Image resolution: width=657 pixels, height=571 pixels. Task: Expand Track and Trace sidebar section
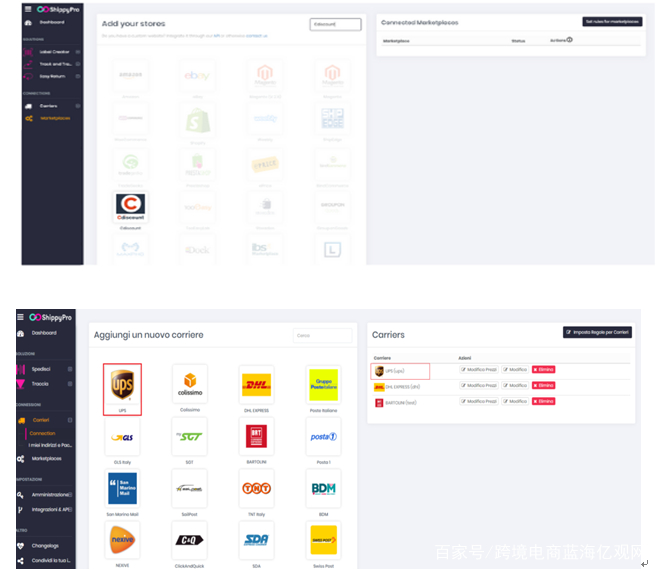click(78, 64)
